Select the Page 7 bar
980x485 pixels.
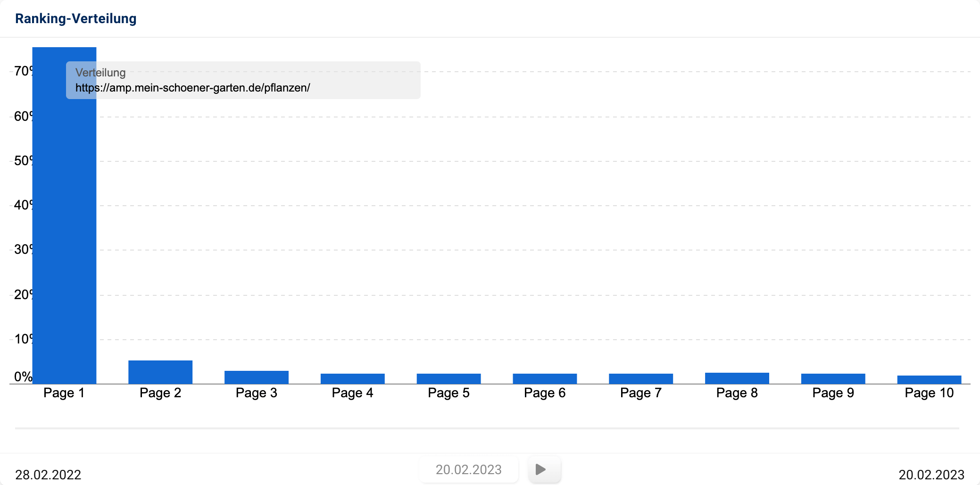coord(641,378)
